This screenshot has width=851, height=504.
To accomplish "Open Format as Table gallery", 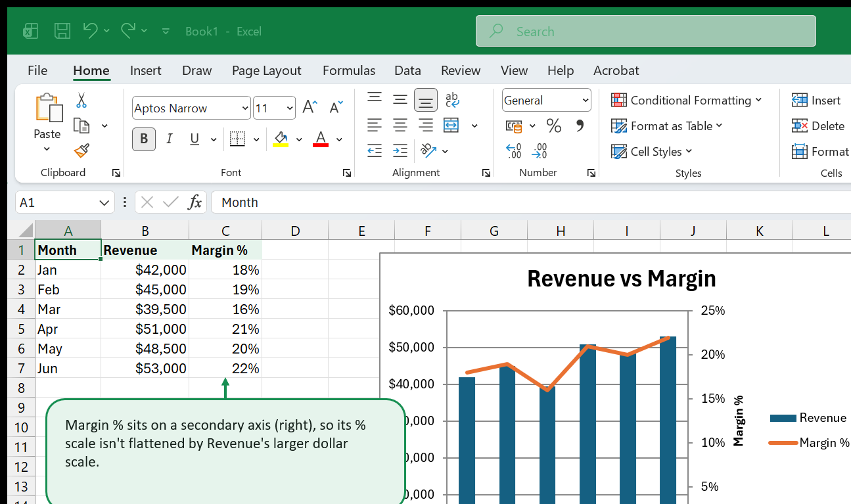I will [666, 126].
